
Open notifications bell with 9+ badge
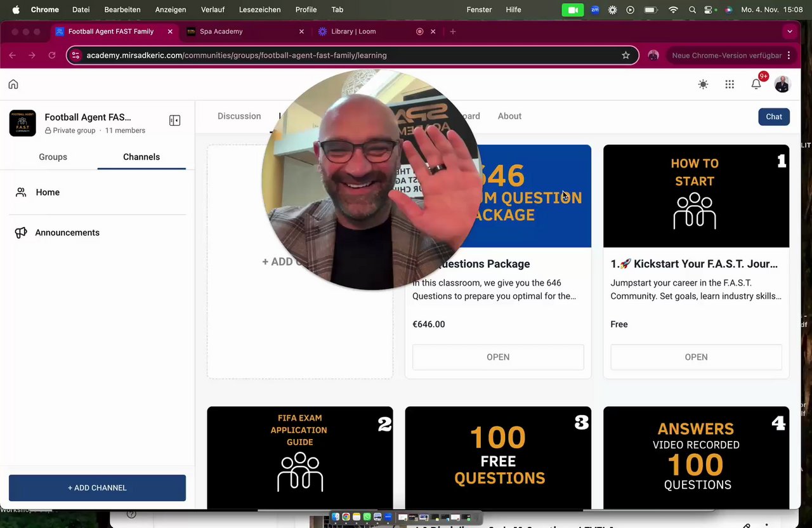coord(756,84)
